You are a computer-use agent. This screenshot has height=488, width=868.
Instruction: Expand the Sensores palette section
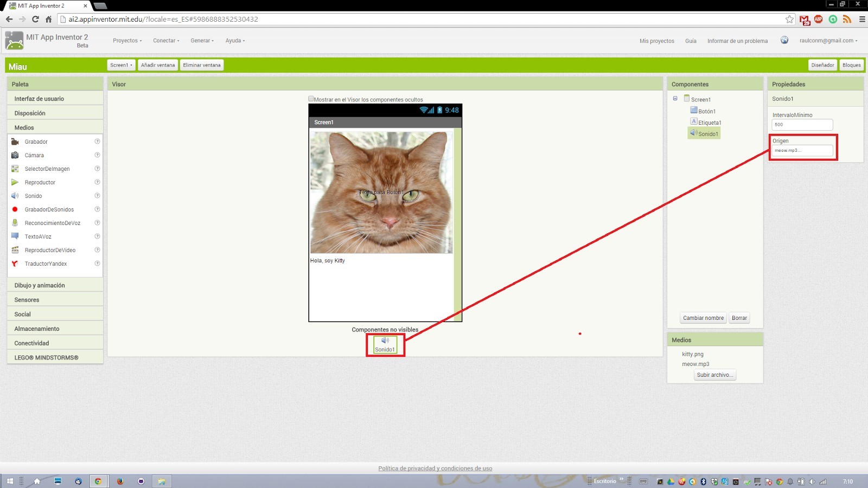[x=55, y=300]
